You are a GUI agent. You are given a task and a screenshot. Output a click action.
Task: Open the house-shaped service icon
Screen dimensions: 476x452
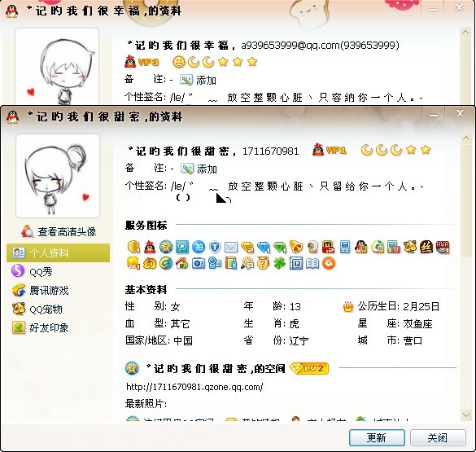pyautogui.click(x=181, y=263)
